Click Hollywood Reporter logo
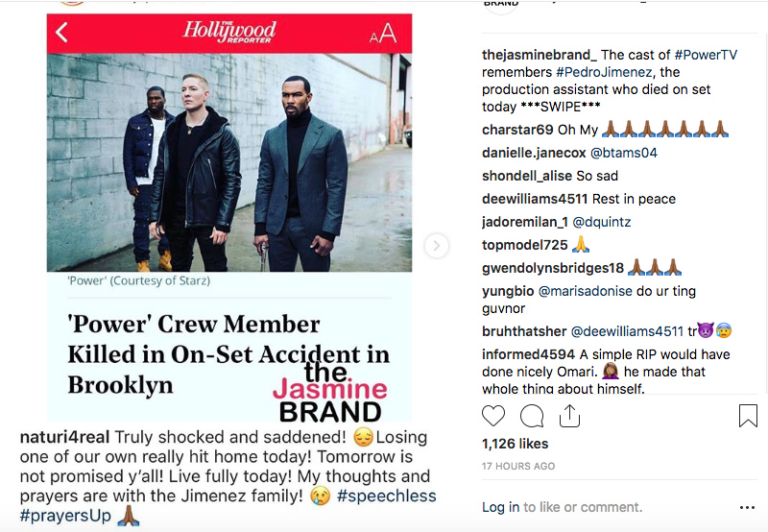Screen dimensions: 768x532 (229, 32)
